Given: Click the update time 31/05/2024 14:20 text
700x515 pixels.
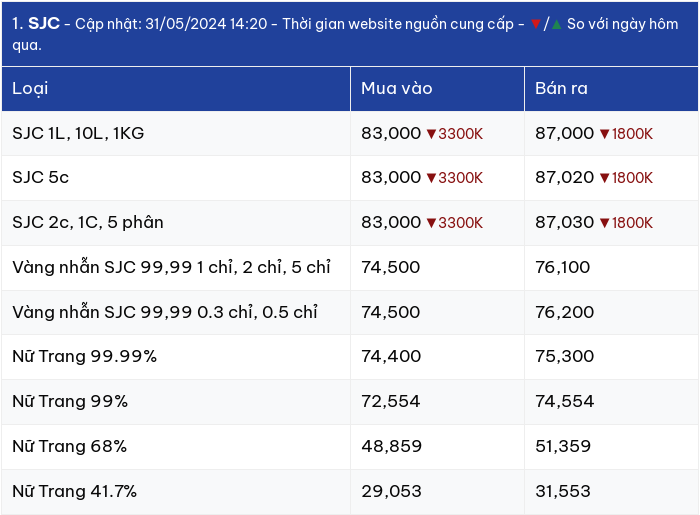Looking at the screenshot, I should click(x=206, y=24).
